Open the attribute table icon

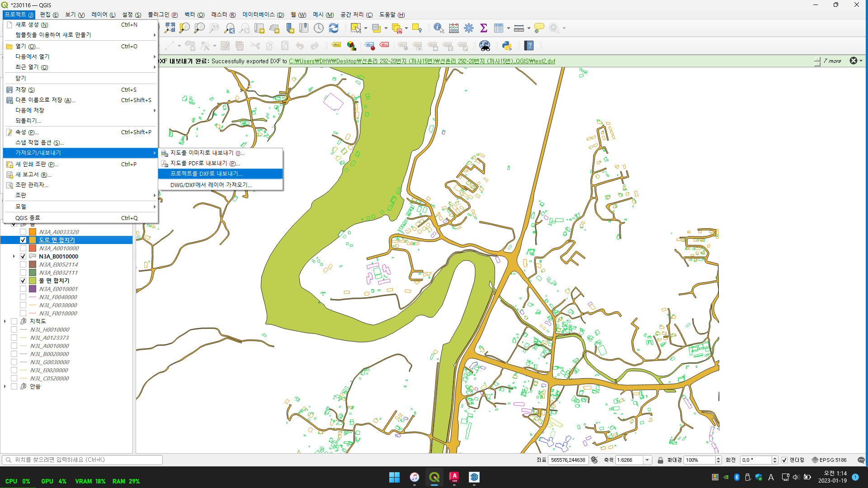point(499,28)
